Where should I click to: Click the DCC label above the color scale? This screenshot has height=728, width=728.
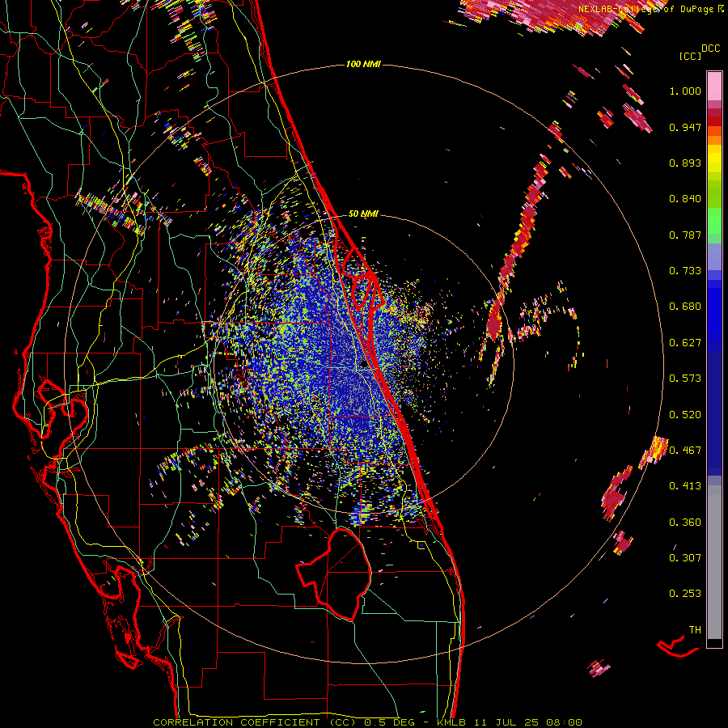point(710,49)
